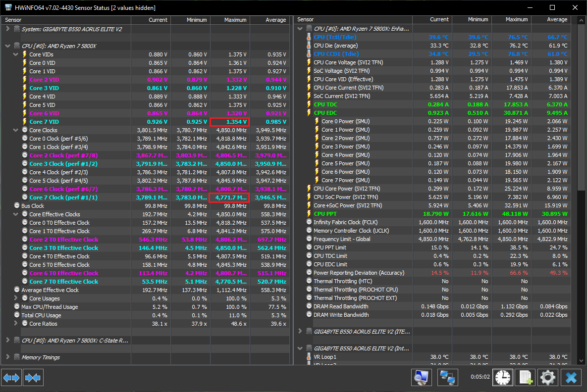Click the left panel Sensor column header
The width and height of the screenshot is (587, 392).
66,20
